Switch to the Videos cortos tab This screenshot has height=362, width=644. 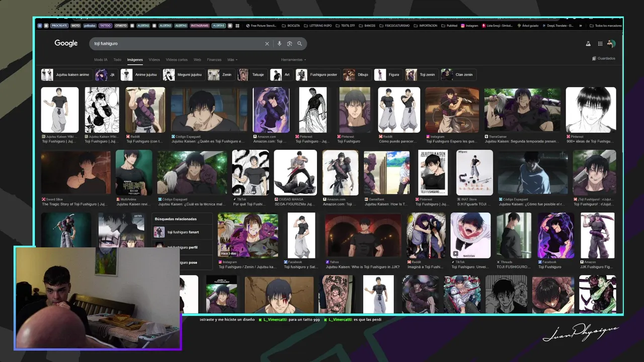(177, 60)
